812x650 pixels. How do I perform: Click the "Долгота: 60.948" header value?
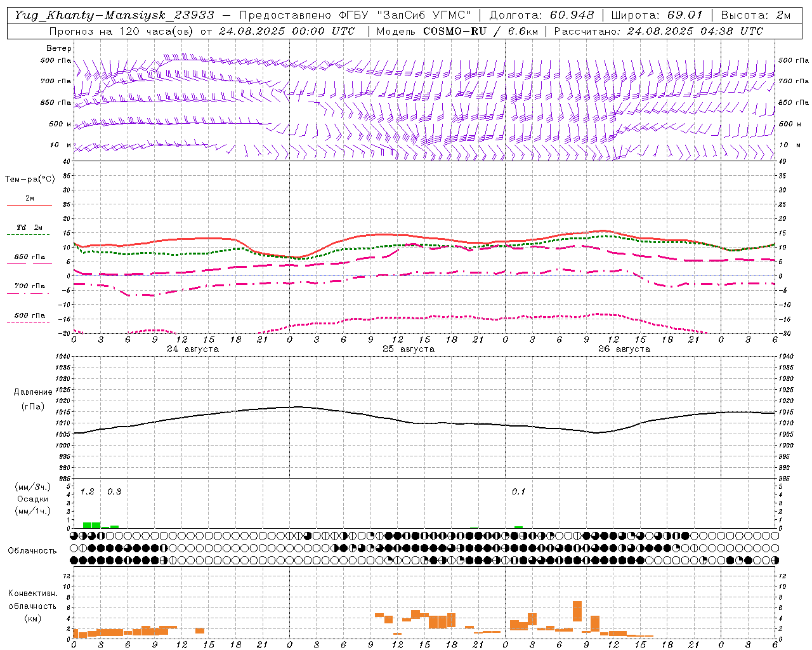click(x=542, y=15)
